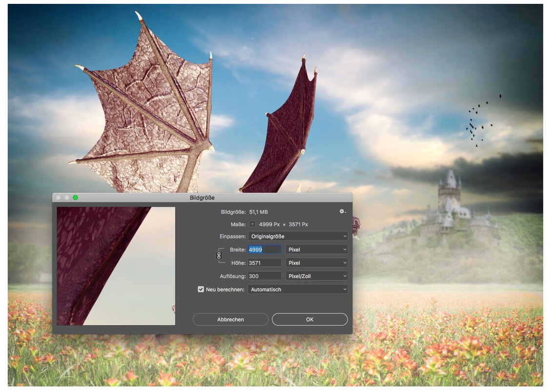Click the yellow minimize traffic light button

65,197
